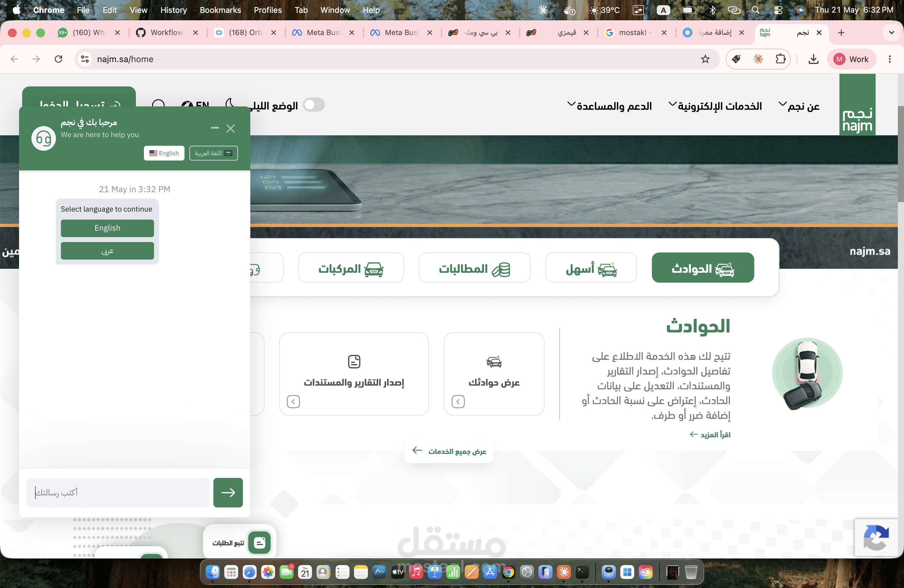Open Safari from the Dock
Image resolution: width=904 pixels, height=588 pixels.
250,572
